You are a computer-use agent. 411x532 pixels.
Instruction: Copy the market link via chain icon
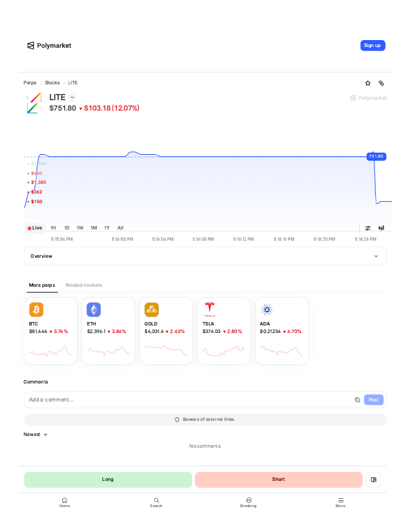pyautogui.click(x=381, y=83)
